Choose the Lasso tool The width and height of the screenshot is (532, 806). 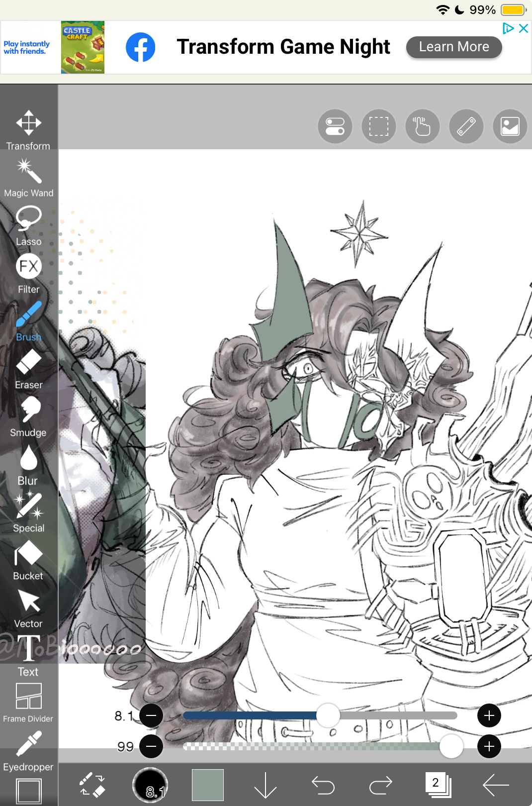(28, 225)
